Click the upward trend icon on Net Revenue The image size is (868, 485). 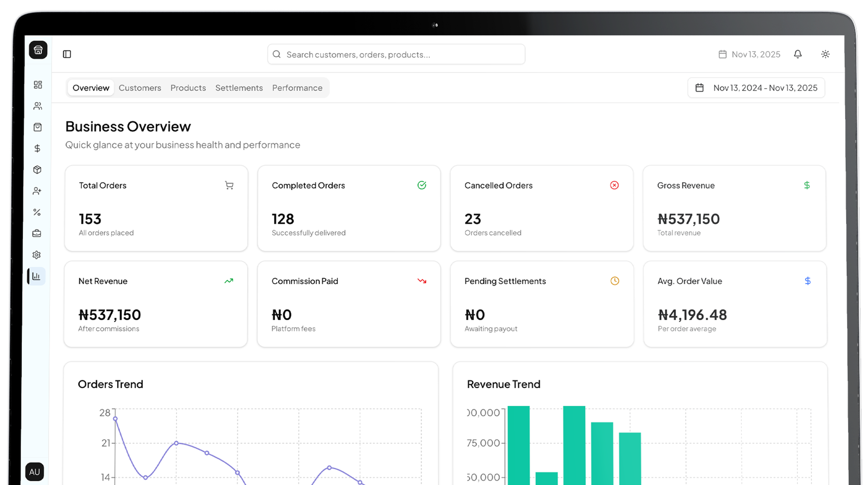coord(229,281)
